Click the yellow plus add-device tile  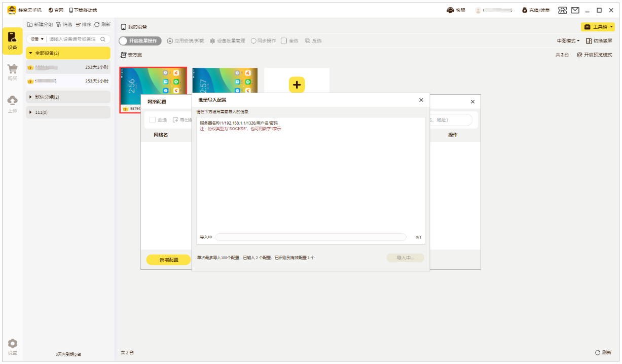click(297, 85)
